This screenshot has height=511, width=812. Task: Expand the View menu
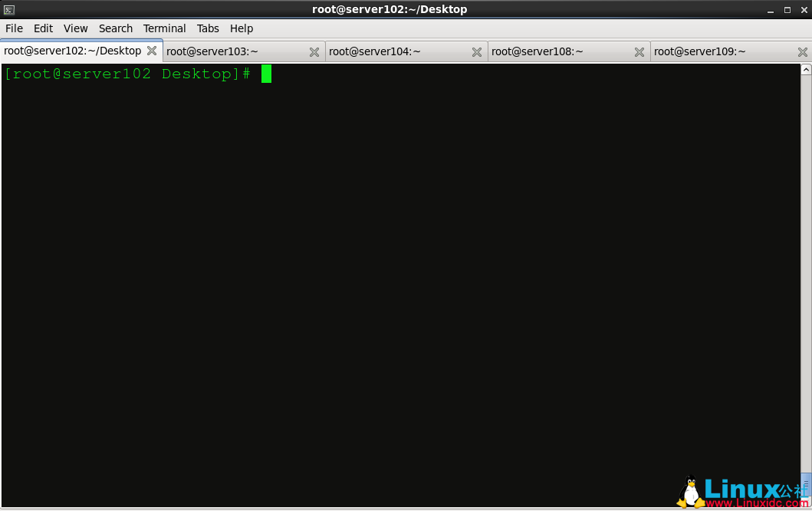click(x=75, y=28)
